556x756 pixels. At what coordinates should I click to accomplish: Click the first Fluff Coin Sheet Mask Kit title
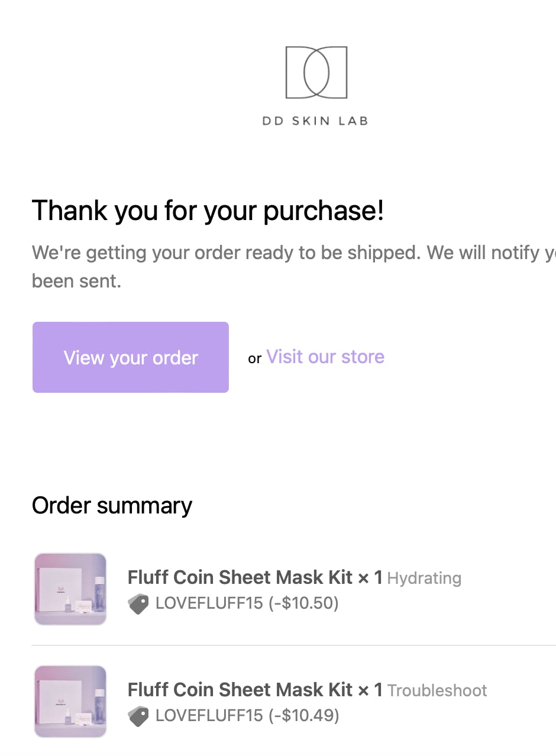coord(255,577)
